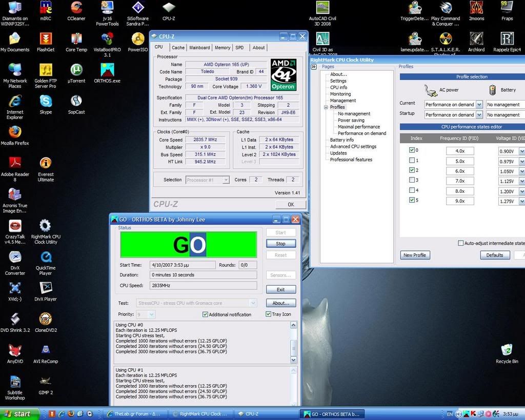This screenshot has height=420, width=525.
Task: Open the CPU-Z desktop shortcut icon
Action: pyautogui.click(x=168, y=10)
